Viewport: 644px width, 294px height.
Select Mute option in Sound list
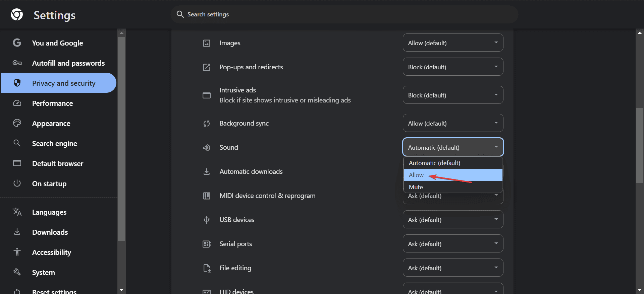pyautogui.click(x=453, y=187)
